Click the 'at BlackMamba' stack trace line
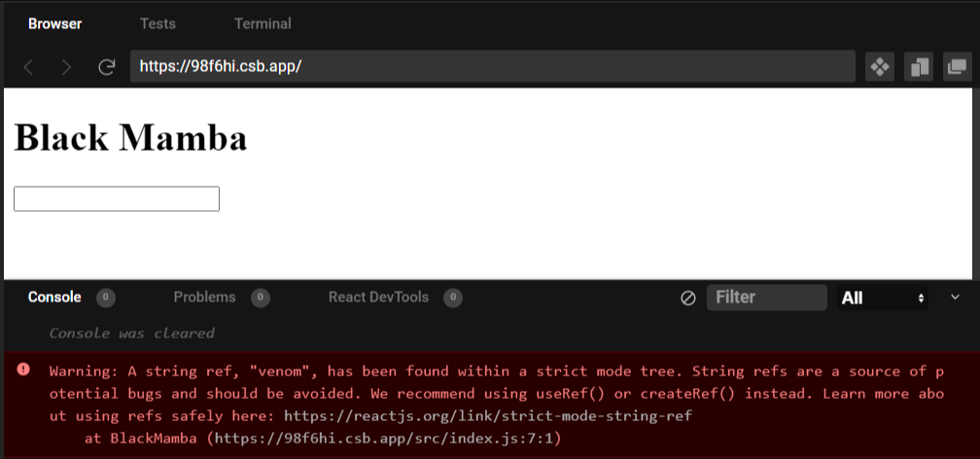 coord(323,439)
